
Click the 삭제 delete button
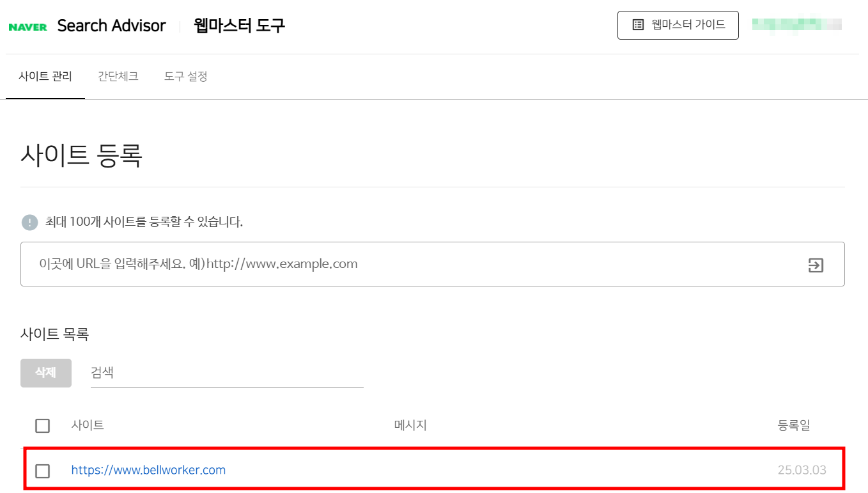(46, 373)
